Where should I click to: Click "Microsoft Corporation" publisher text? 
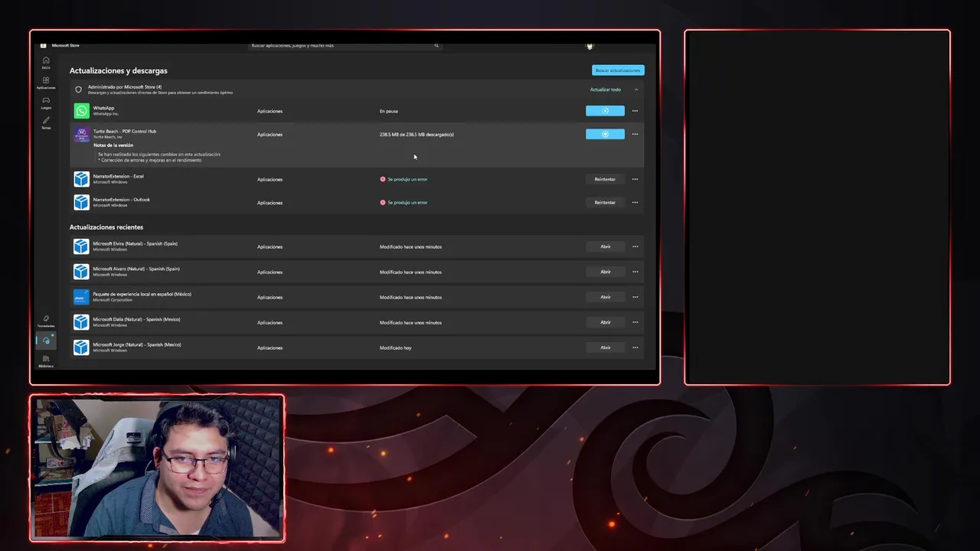[113, 300]
